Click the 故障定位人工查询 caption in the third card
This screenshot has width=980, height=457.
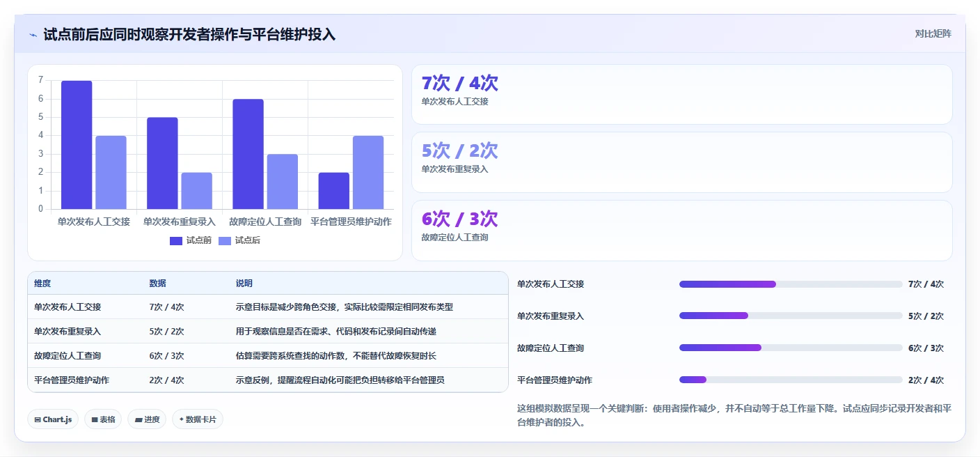(x=455, y=238)
